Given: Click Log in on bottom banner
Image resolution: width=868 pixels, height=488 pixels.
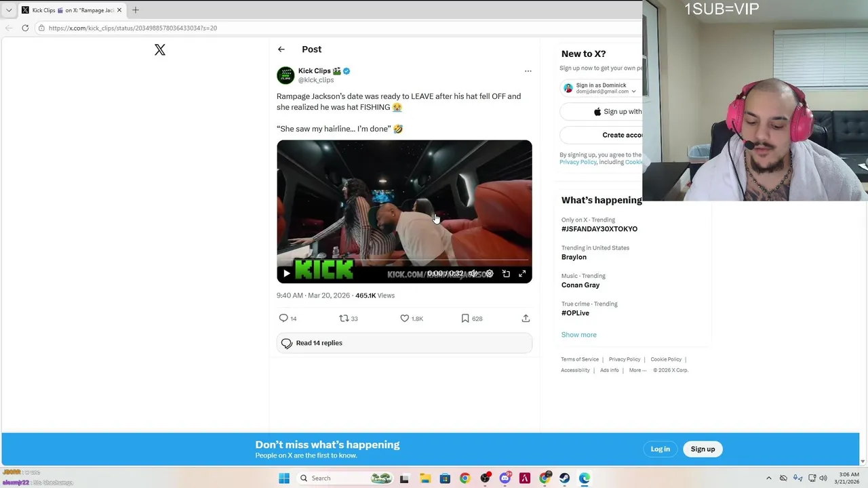Looking at the screenshot, I should (660, 449).
